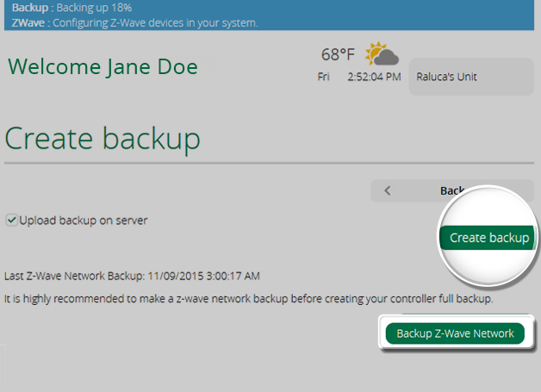Click the 2:52:04 PM clock display
The height and width of the screenshot is (392, 541).
pos(374,77)
